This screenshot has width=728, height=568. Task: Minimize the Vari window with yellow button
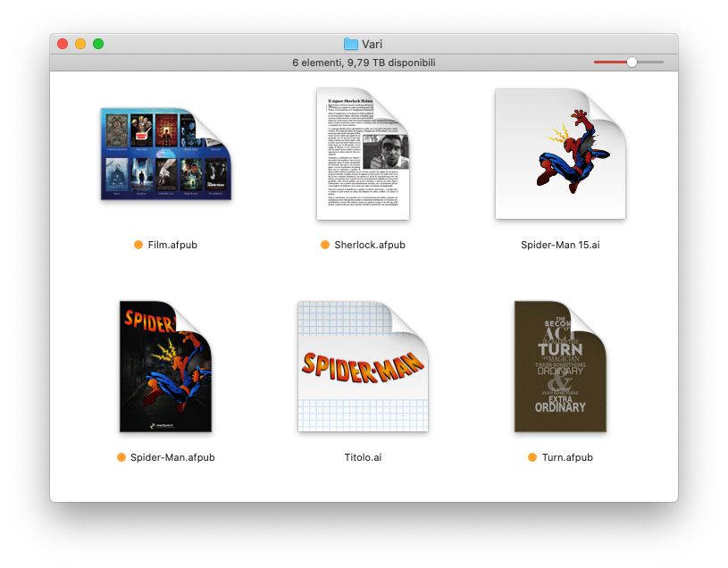click(x=80, y=44)
